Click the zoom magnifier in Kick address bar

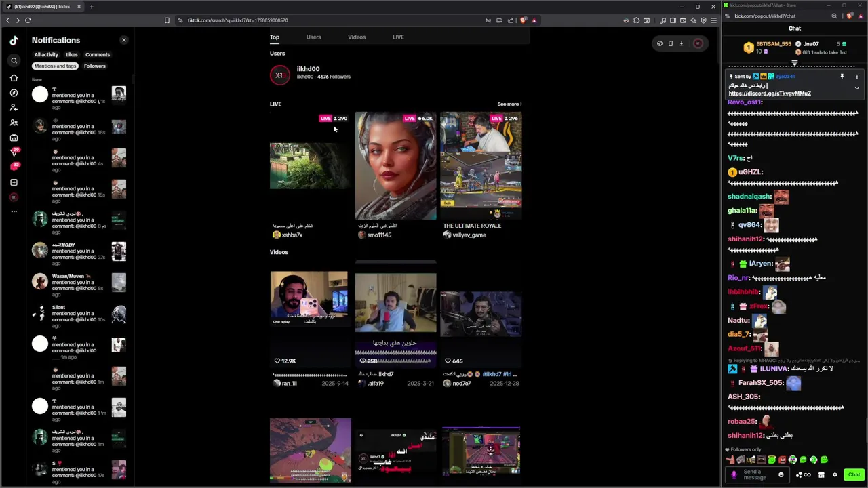(x=834, y=16)
